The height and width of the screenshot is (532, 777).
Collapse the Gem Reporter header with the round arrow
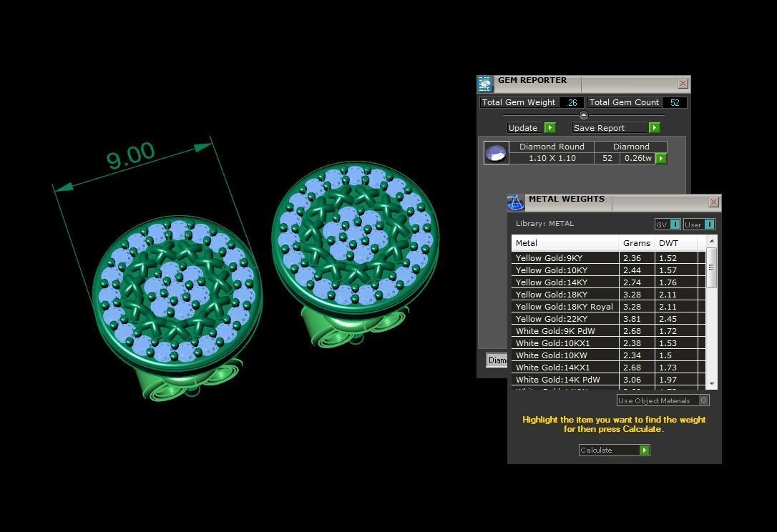click(x=584, y=115)
